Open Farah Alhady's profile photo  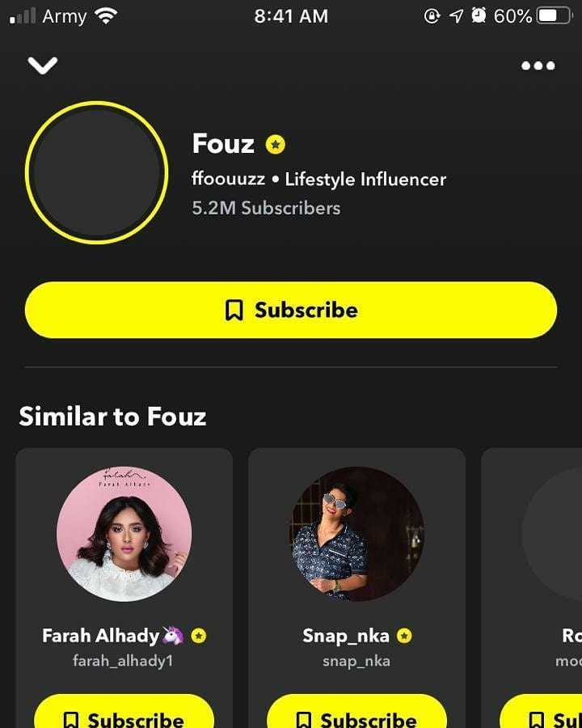click(124, 534)
